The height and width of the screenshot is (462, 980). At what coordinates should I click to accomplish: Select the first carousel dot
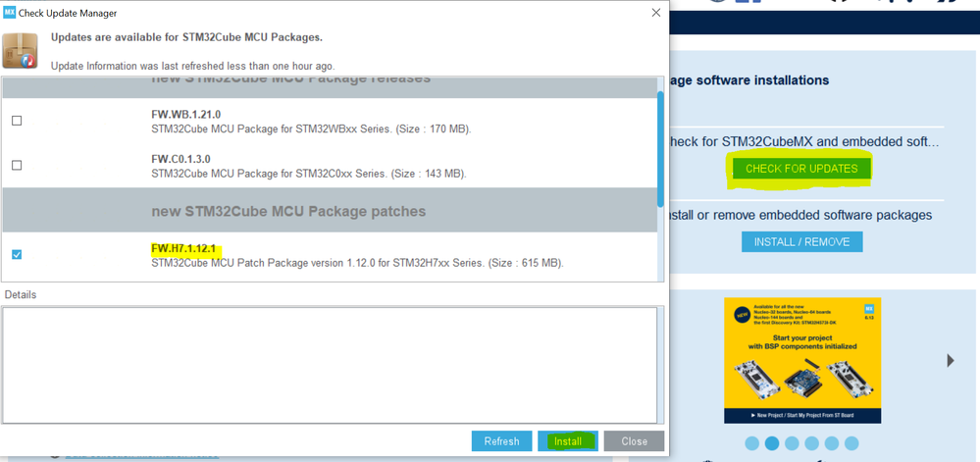(x=752, y=443)
